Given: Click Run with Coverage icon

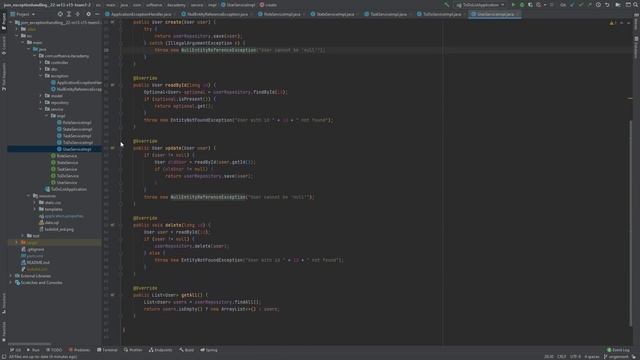Looking at the screenshot, I should (x=530, y=5).
